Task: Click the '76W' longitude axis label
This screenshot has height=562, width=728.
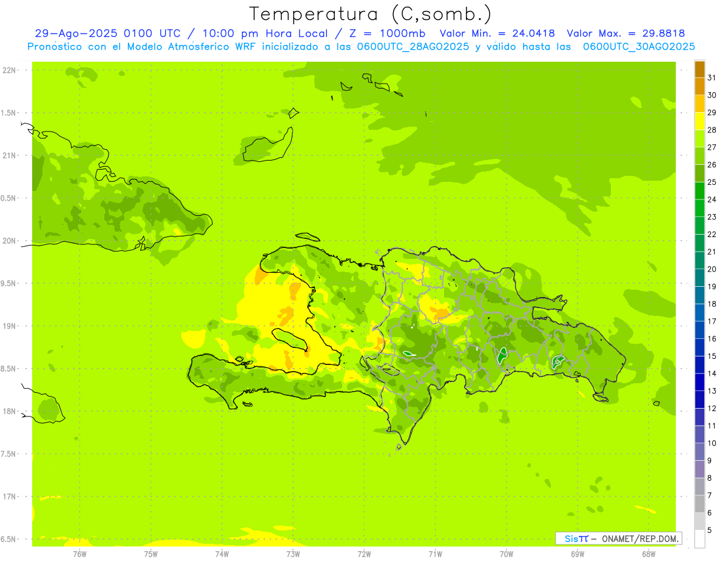Action: point(79,554)
